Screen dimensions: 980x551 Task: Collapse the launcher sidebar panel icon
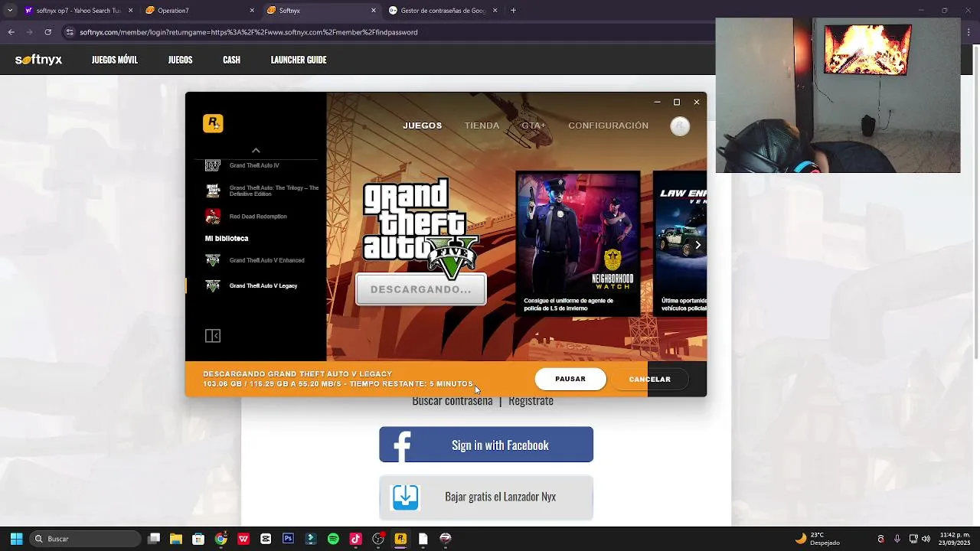coord(213,336)
